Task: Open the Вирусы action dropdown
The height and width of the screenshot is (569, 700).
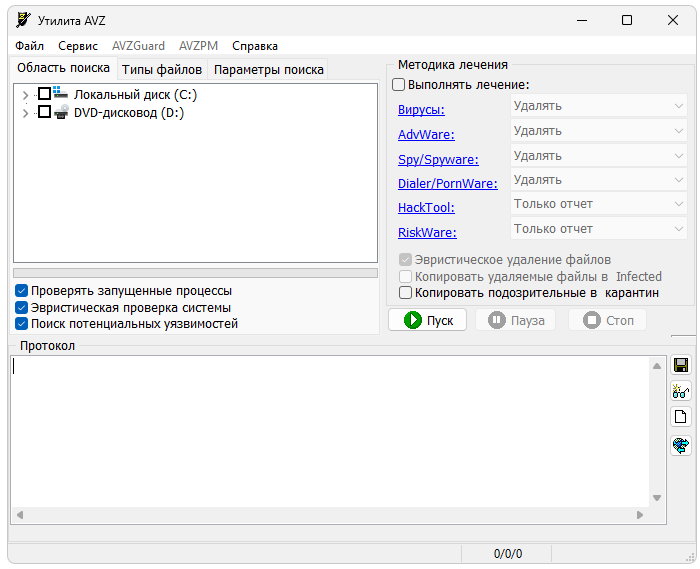Action: [x=598, y=106]
